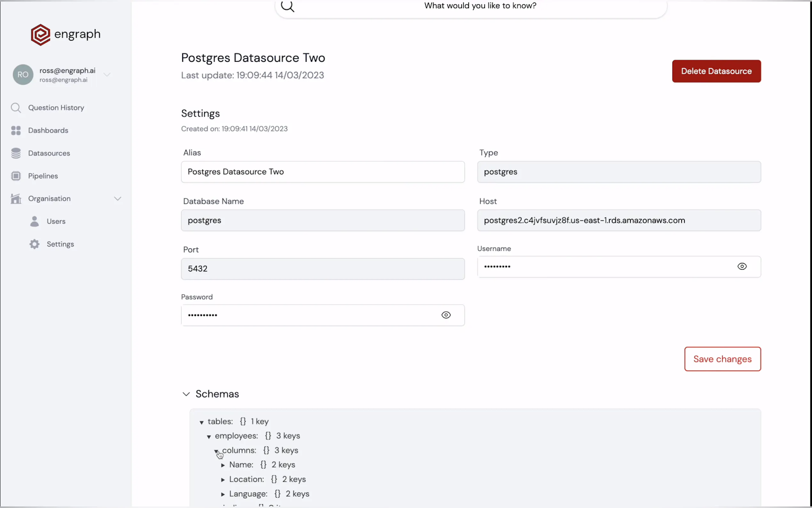Collapse the Schemas section chevron
812x508 pixels.
click(x=186, y=394)
